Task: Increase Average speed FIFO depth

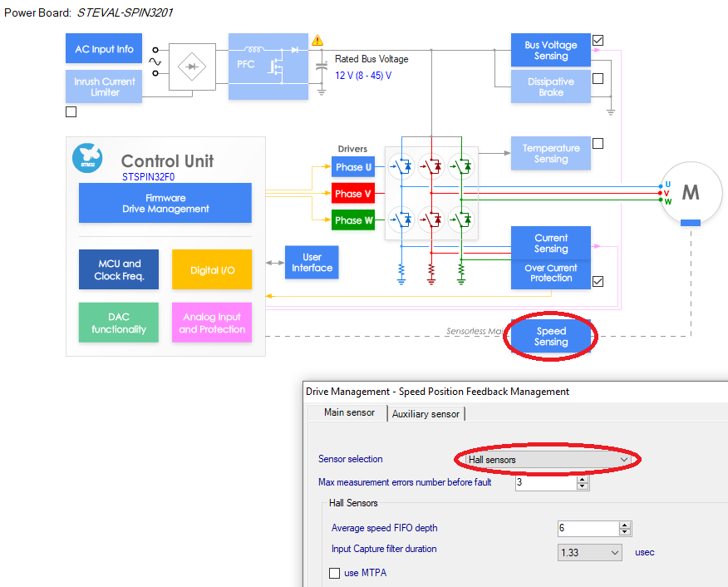Action: point(625,525)
